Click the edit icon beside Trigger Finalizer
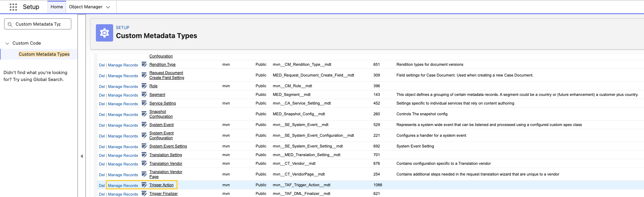This screenshot has width=644, height=197. (x=144, y=194)
